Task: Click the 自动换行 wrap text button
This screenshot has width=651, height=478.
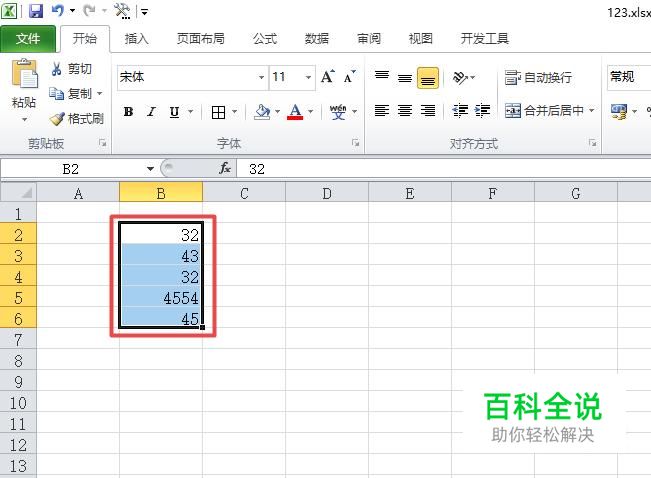Action: (538, 78)
